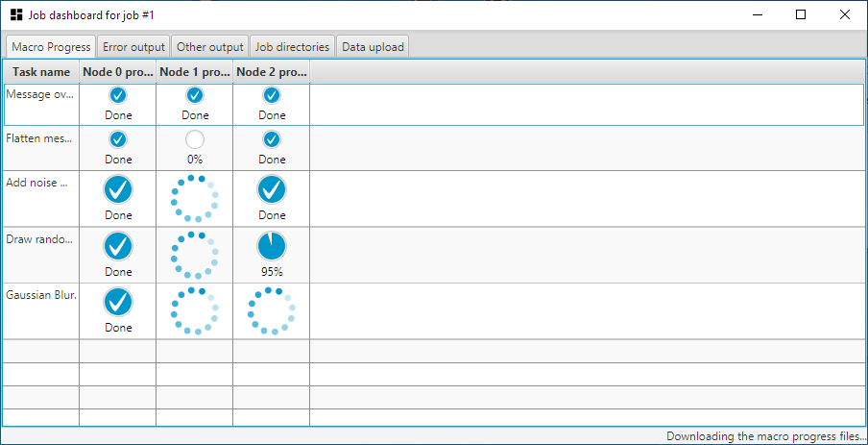Click the 0% indicator for Flatten Node 1

195,139
